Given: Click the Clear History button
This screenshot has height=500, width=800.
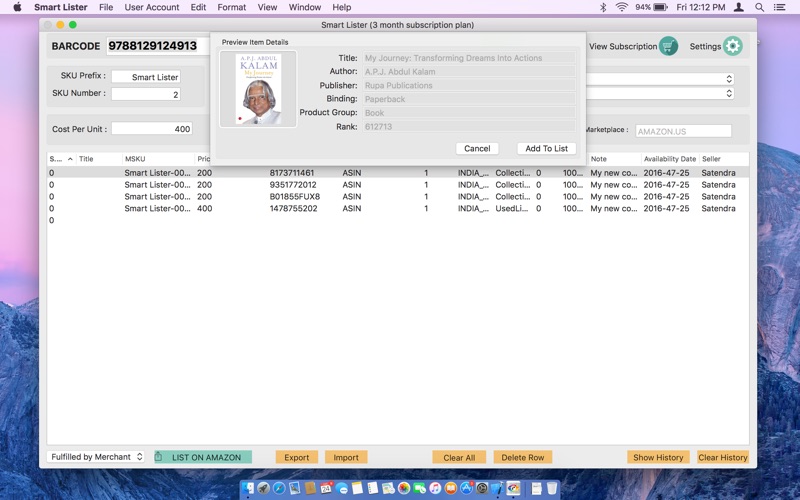Looking at the screenshot, I should pos(722,457).
